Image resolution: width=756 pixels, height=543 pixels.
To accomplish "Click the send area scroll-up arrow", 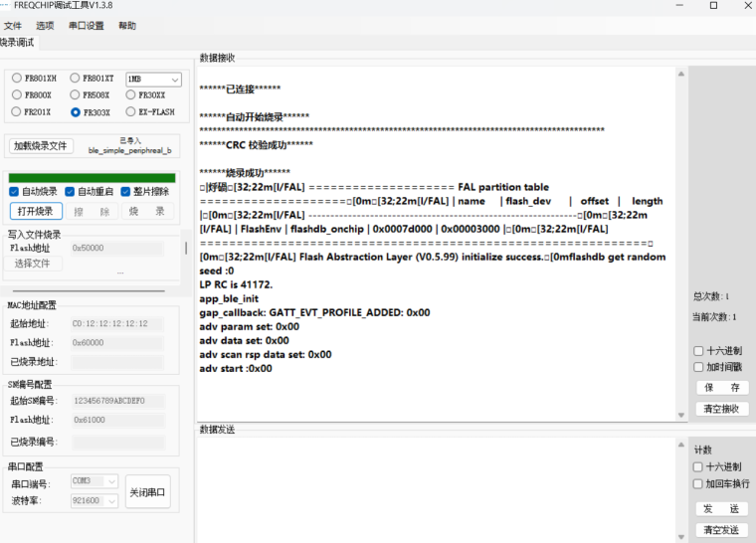I will (681, 443).
